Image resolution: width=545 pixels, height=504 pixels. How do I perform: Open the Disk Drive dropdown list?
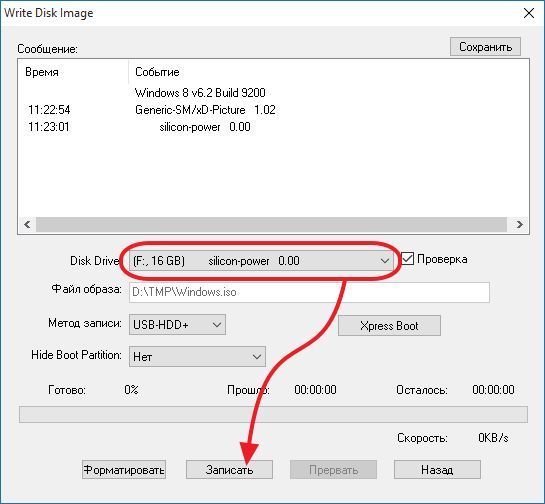click(x=261, y=261)
